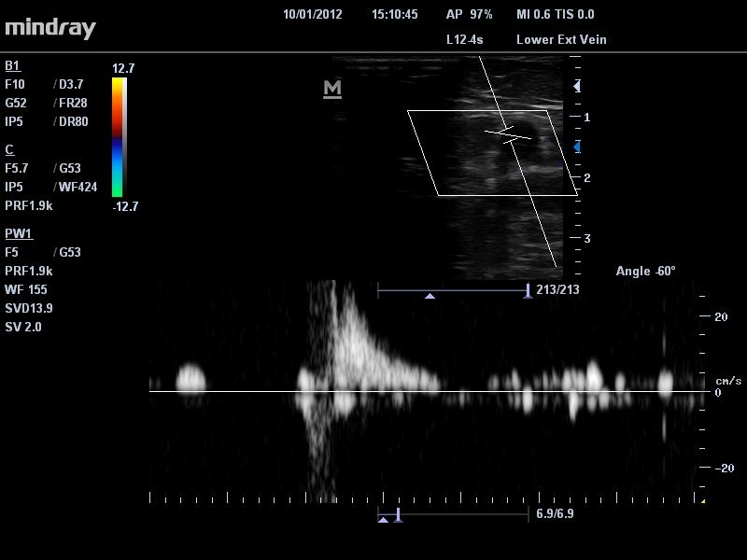Screen dimensions: 747x560
Task: Click the PW PRF1.9k parameter
Action: (29, 271)
